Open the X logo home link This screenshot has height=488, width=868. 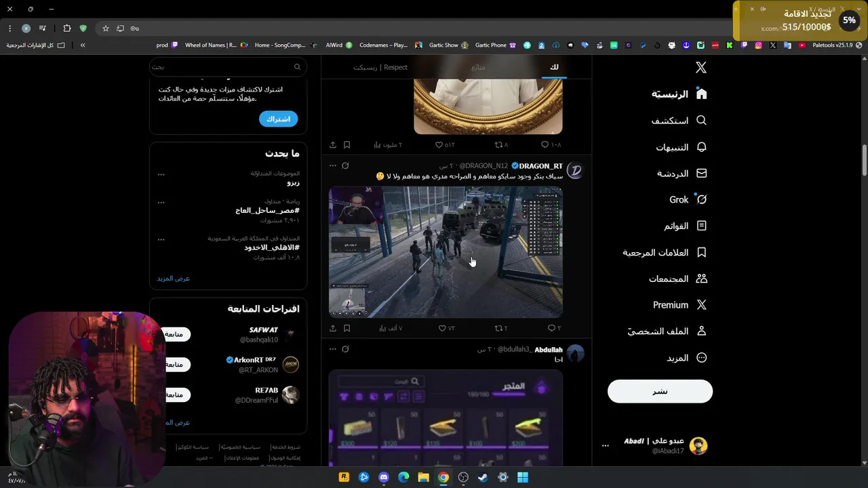pos(701,67)
